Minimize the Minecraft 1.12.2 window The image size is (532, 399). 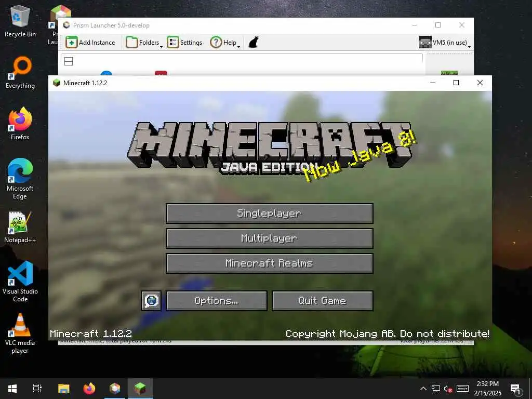(x=433, y=83)
